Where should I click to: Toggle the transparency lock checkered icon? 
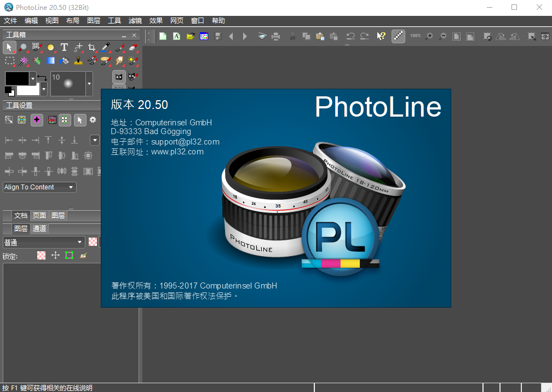(x=41, y=255)
